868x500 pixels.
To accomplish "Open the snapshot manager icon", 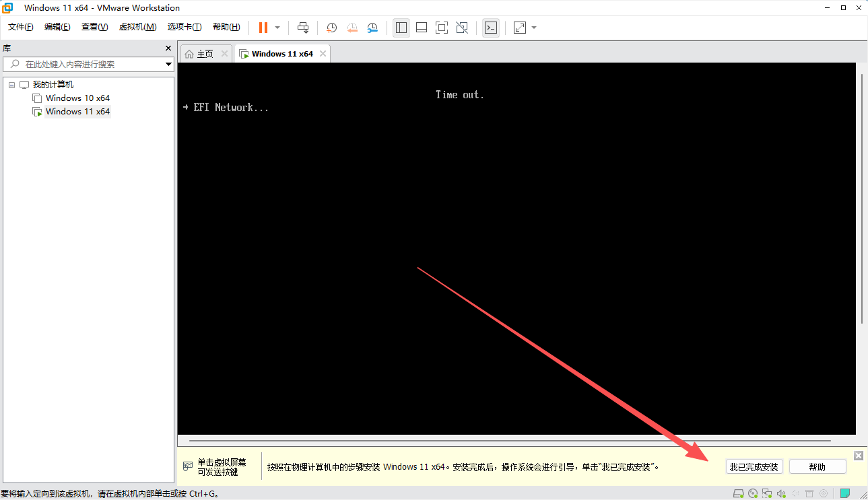I will (372, 28).
